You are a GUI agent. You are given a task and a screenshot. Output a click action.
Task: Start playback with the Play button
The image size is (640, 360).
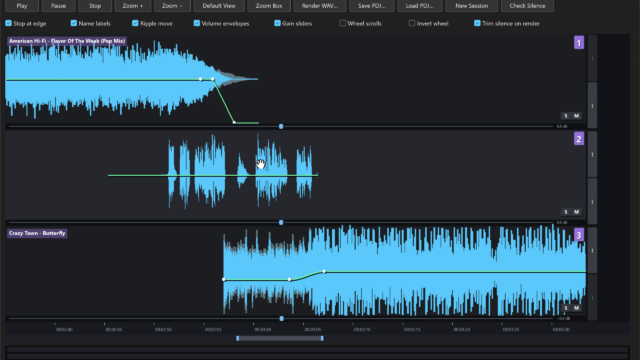click(22, 6)
